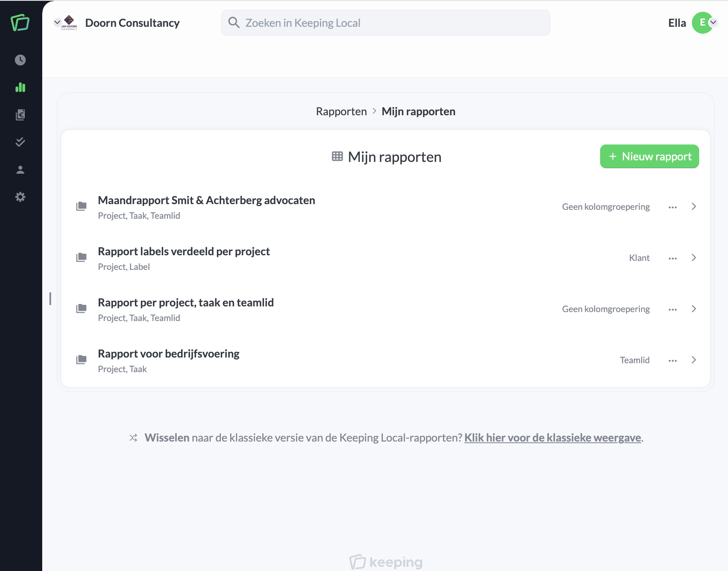The width and height of the screenshot is (728, 571).
Task: Click folder icon of Rapport labels verdeeld
Action: click(81, 257)
